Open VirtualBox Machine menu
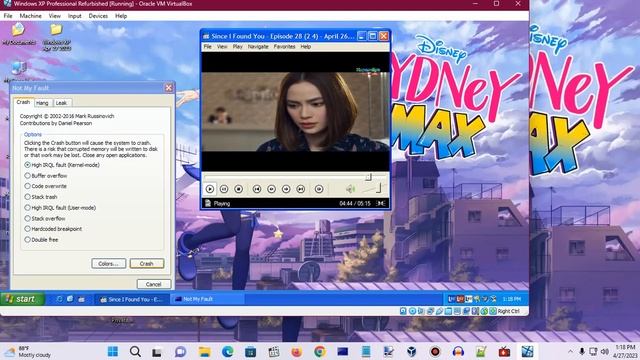 coord(31,16)
